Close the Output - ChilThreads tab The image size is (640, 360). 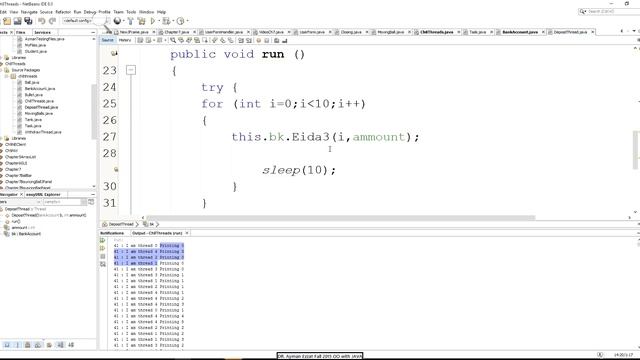tap(187, 233)
